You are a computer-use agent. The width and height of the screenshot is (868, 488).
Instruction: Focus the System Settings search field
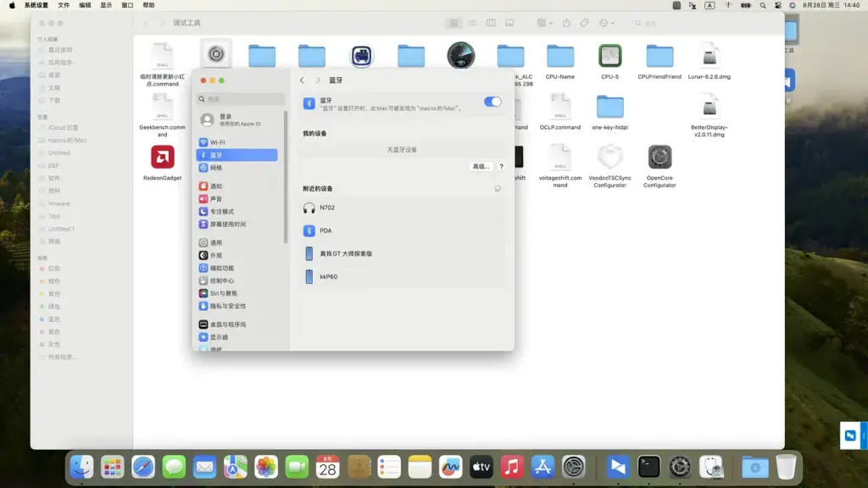[241, 99]
